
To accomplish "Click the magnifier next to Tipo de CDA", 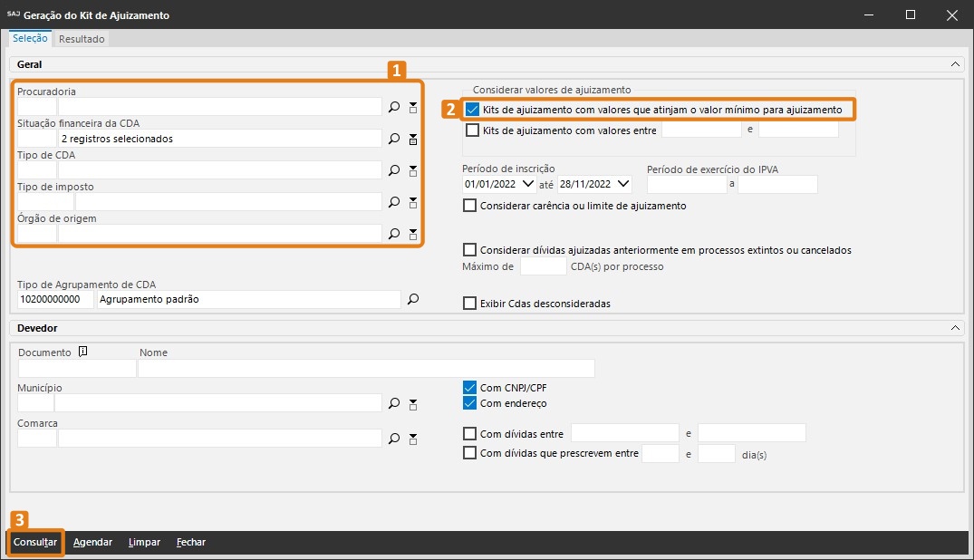I will [x=394, y=170].
